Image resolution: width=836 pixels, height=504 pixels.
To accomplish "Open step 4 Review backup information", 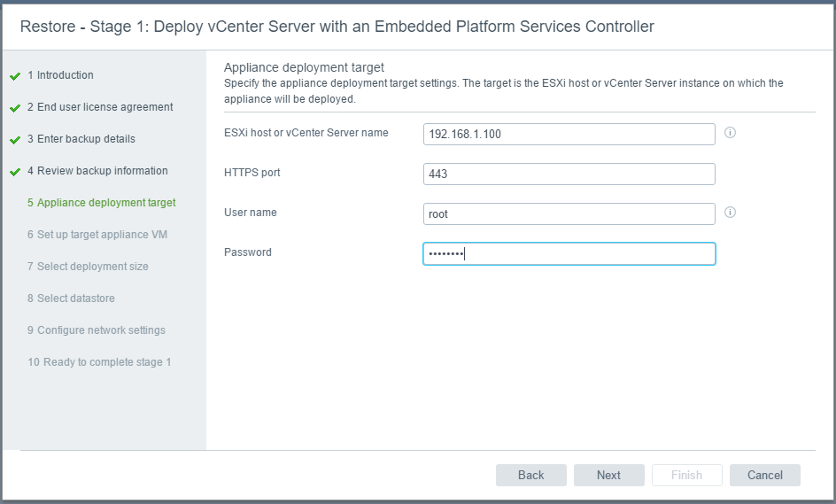I will [97, 171].
